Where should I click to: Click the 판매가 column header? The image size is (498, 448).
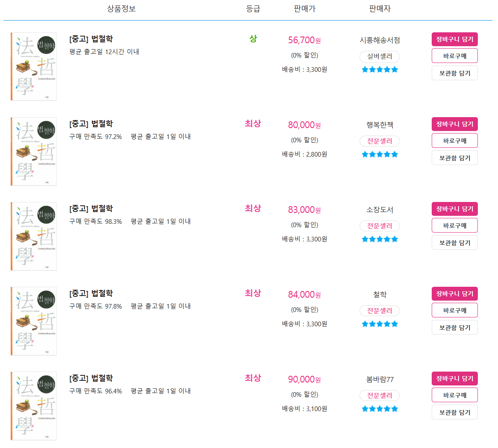(305, 9)
